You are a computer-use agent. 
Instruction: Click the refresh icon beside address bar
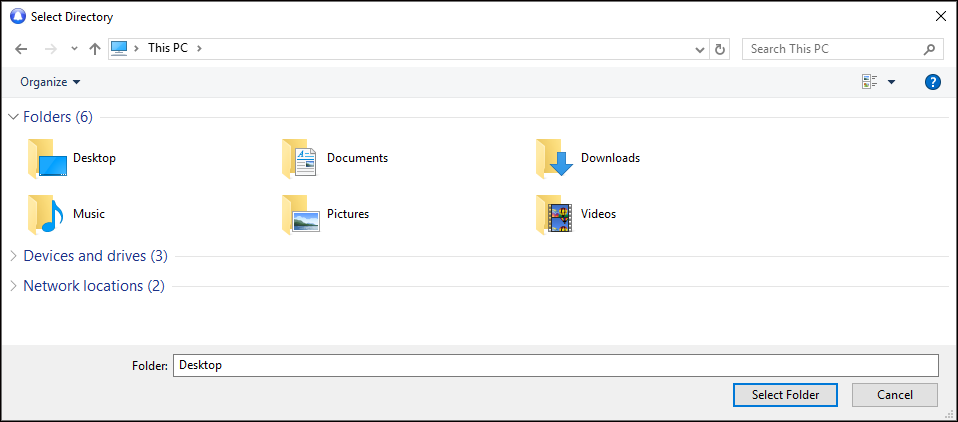click(x=720, y=49)
